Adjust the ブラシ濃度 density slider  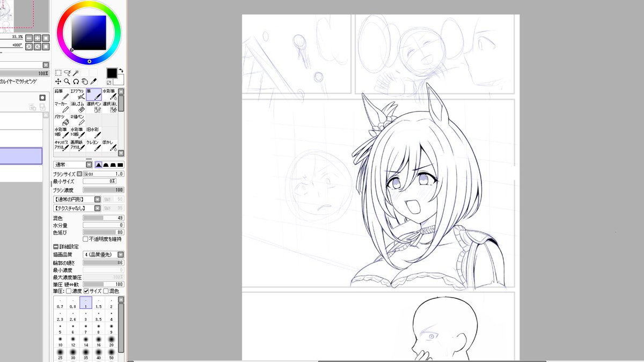pyautogui.click(x=104, y=190)
